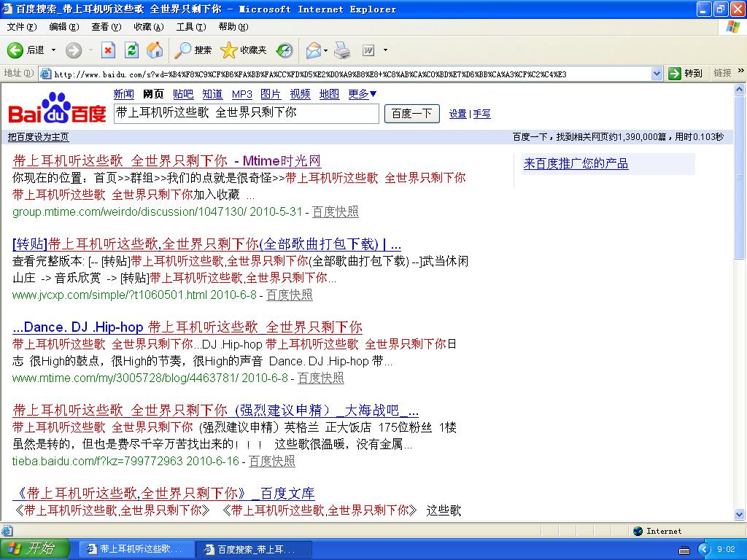747x560 pixels.
Task: Click the Refresh page icon
Action: coord(131,50)
